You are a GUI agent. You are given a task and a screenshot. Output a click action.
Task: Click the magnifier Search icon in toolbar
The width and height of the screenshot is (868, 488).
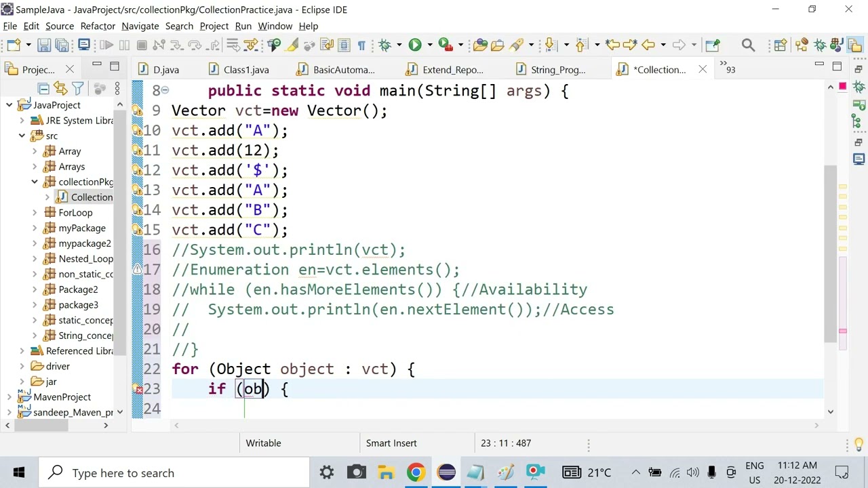click(748, 45)
